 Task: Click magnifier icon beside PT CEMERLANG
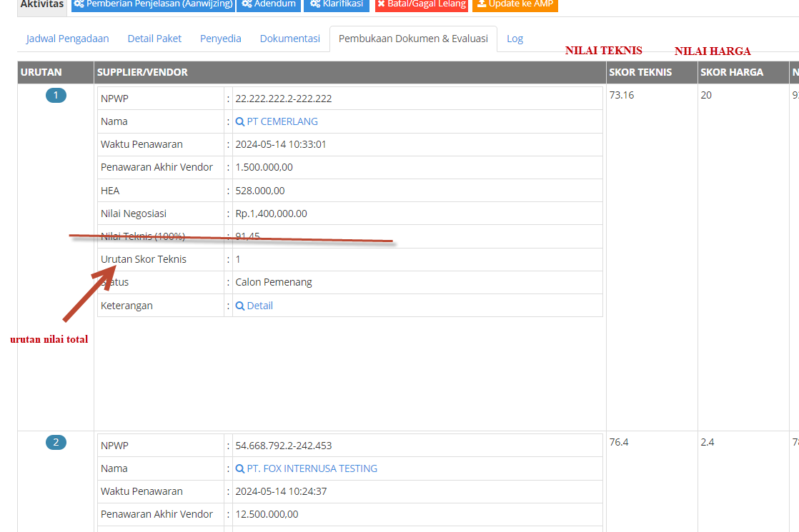(x=240, y=122)
